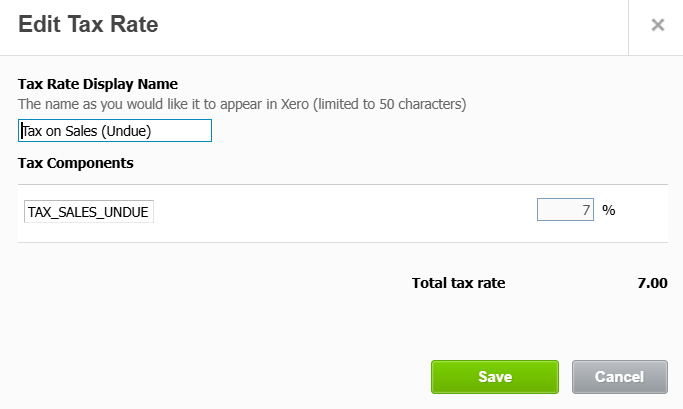
Task: Click the blank area of the TAX_SALES_UNDUE row
Action: (340, 213)
